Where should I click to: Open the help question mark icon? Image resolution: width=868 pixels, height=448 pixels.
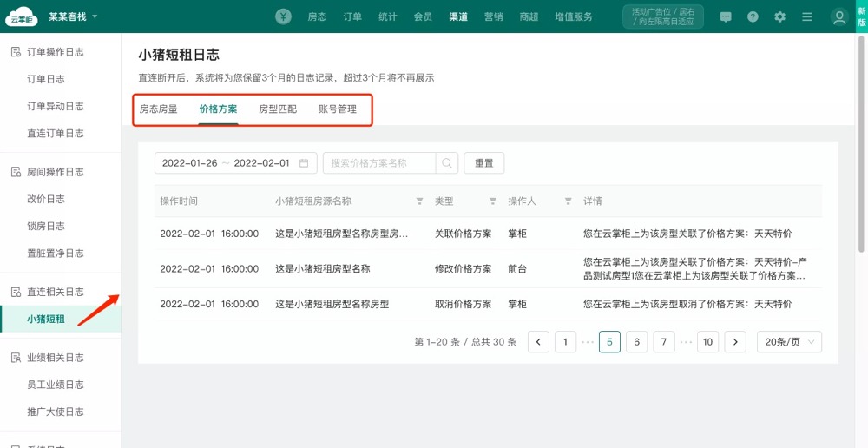point(753,16)
